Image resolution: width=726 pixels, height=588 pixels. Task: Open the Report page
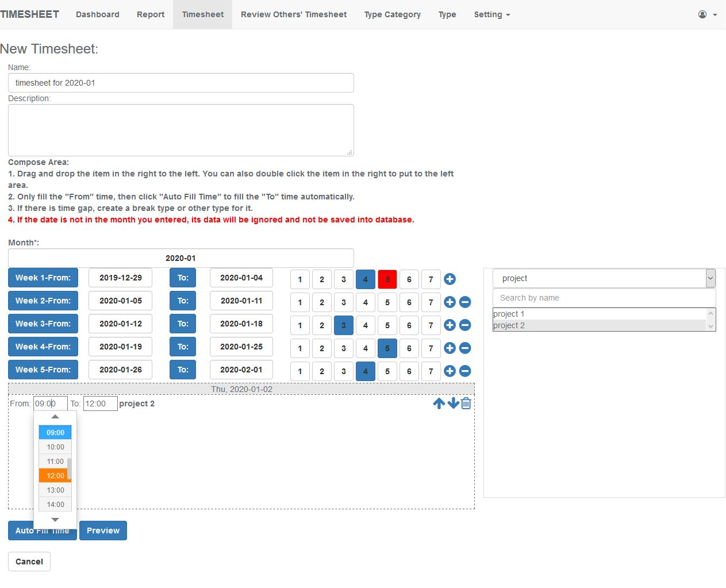151,14
